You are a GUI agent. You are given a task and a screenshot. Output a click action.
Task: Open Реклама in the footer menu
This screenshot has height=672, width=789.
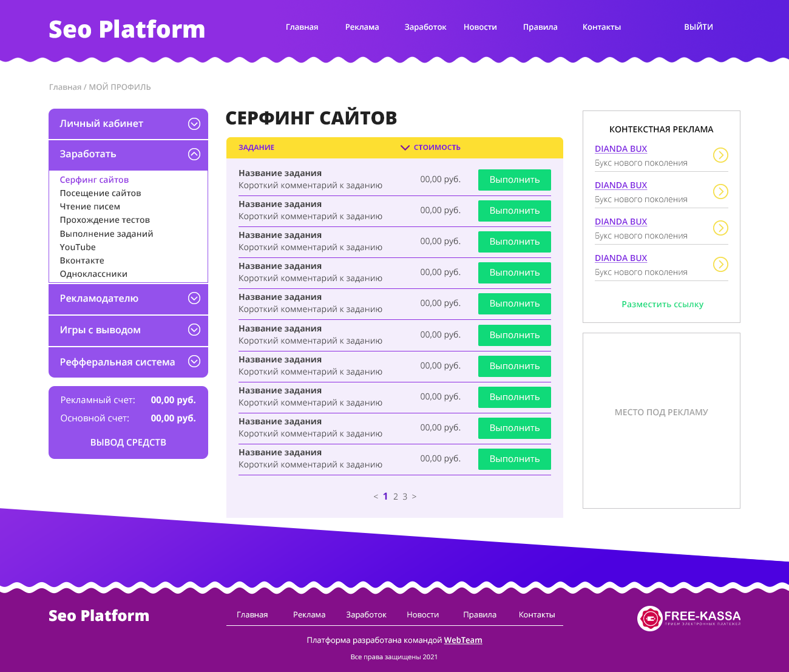tap(310, 614)
